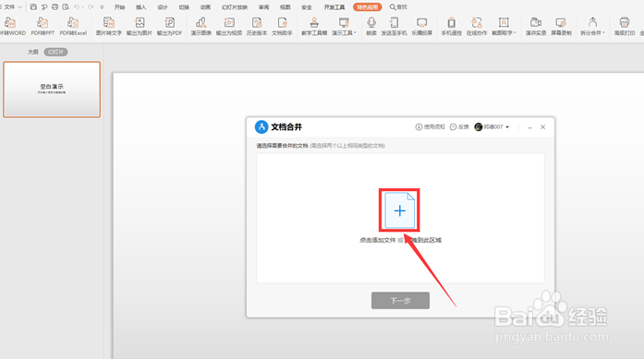Switch side panel to 大纲 view
Screen dimensions: 644x359
[x=33, y=52]
